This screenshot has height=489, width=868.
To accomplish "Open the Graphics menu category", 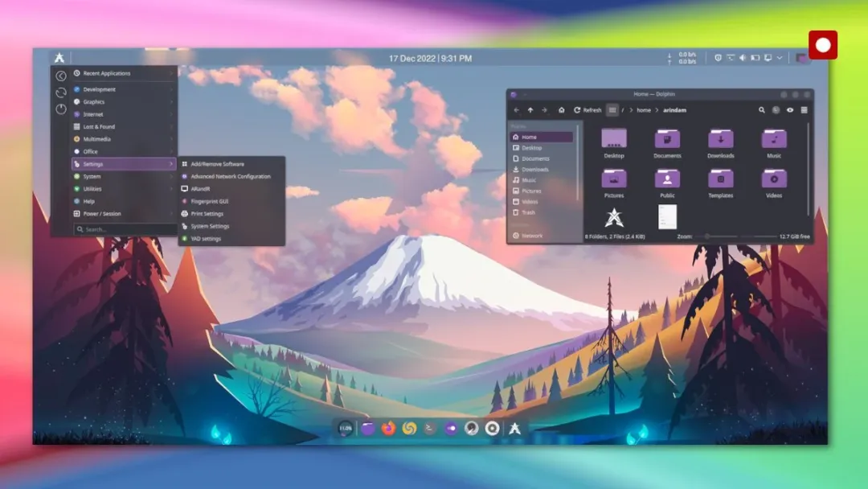I will pos(124,102).
